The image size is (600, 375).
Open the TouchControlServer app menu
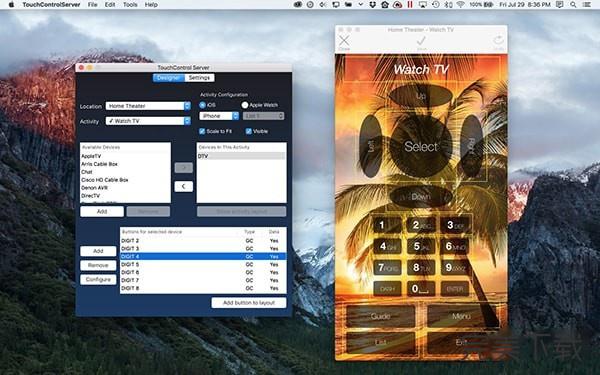[x=51, y=5]
